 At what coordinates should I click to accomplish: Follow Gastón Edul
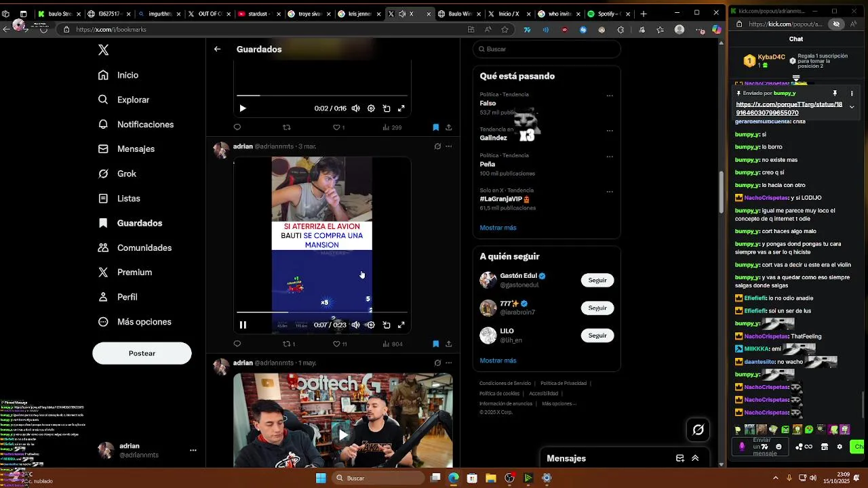597,280
